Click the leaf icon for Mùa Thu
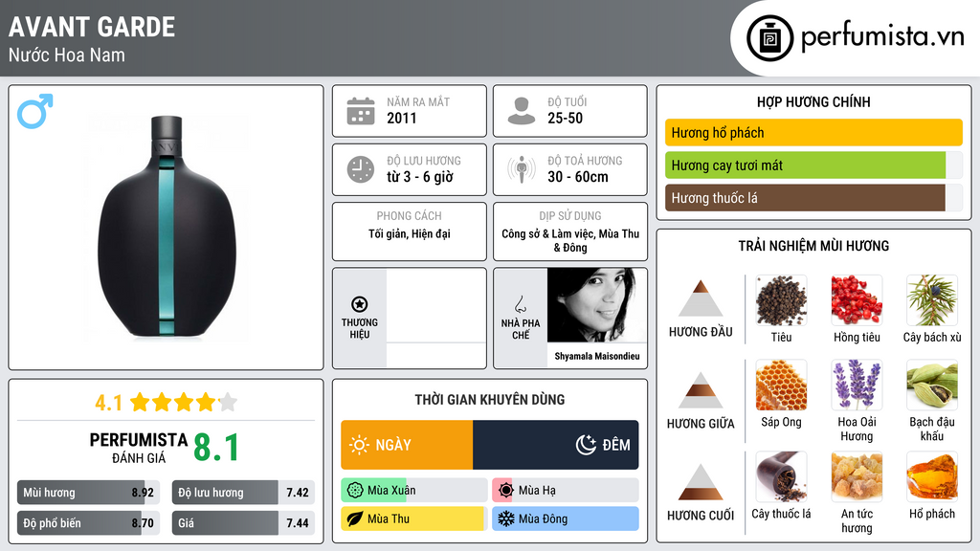Image resolution: width=980 pixels, height=551 pixels. coord(355,518)
